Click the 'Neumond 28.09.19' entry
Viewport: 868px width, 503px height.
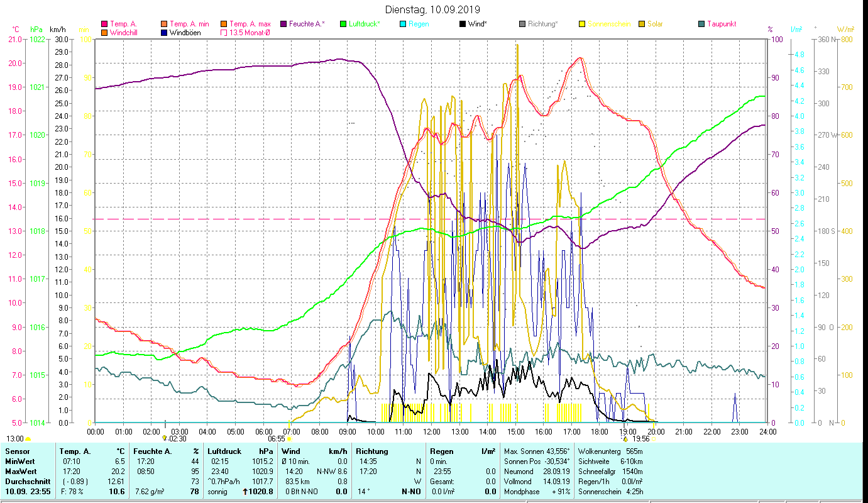tap(537, 472)
